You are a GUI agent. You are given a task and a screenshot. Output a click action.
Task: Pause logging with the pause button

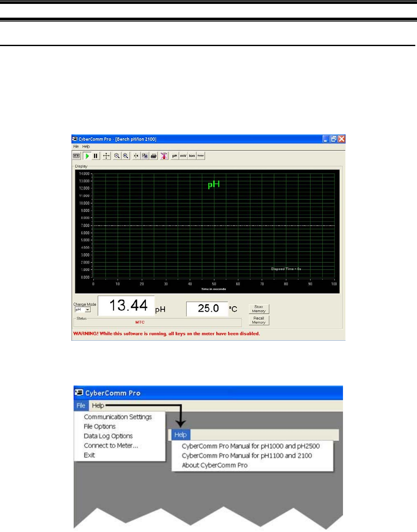96,156
